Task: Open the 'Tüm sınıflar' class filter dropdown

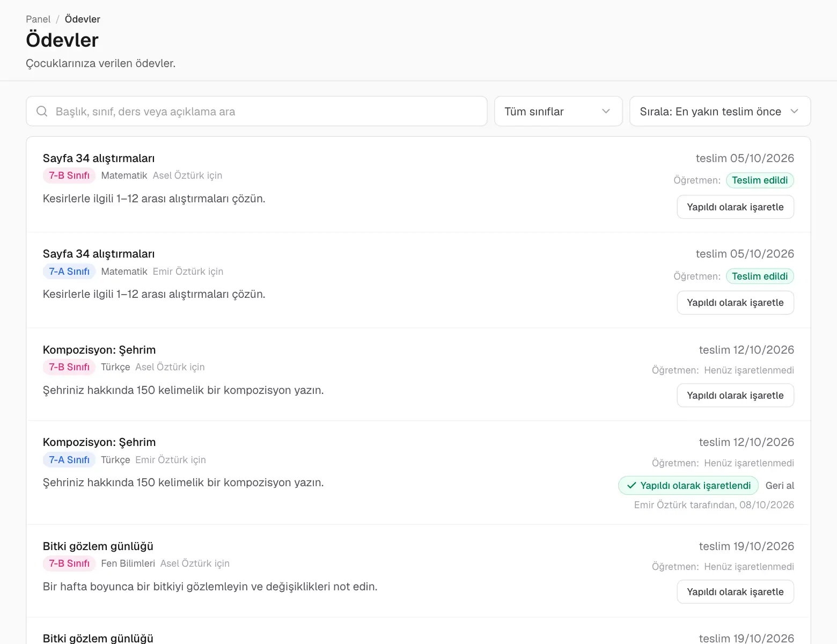Action: tap(558, 111)
